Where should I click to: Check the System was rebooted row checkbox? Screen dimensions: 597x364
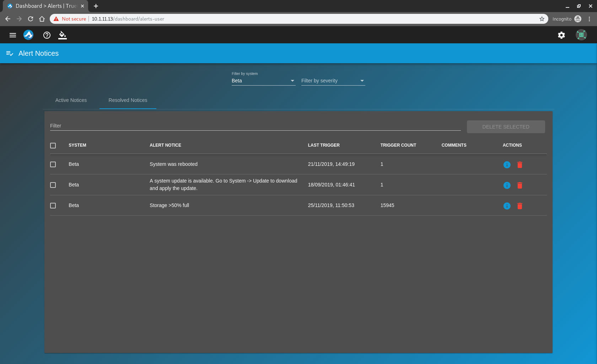(53, 164)
